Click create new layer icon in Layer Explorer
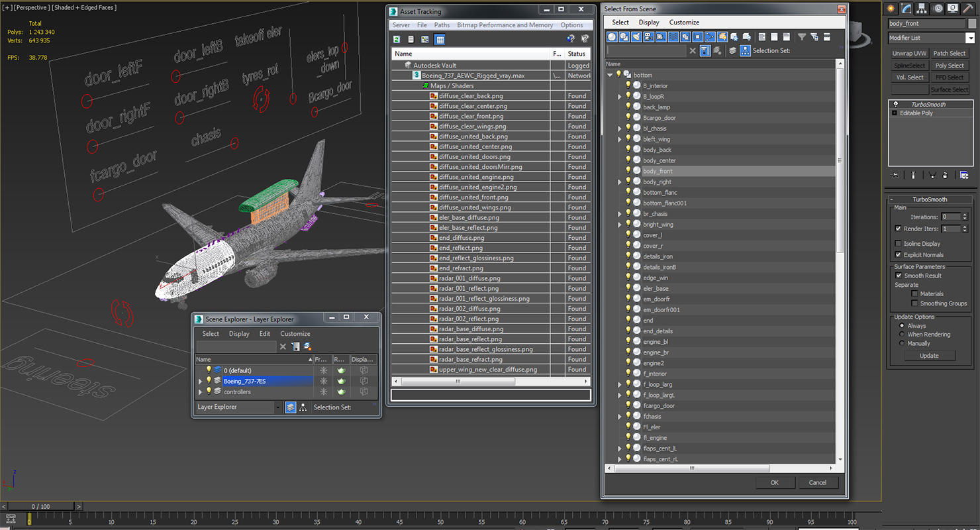 coord(307,346)
